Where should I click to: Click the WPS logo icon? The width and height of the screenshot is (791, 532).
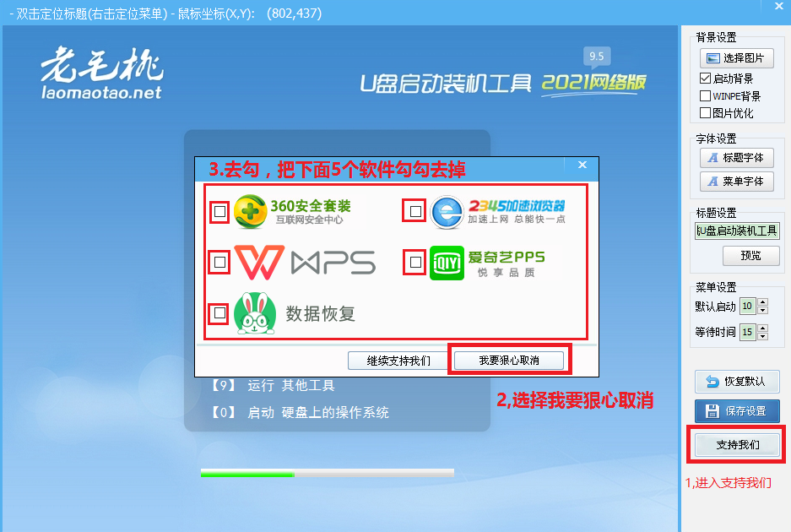click(257, 263)
